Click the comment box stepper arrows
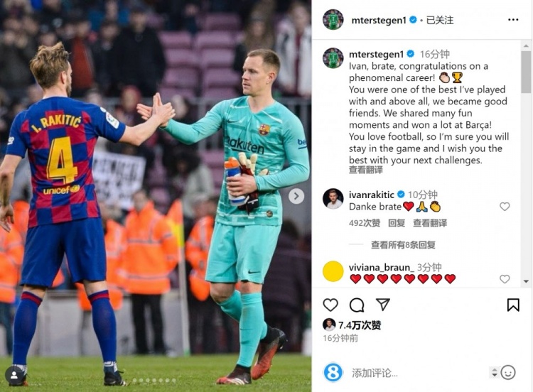This screenshot has width=533, height=392. point(494,373)
